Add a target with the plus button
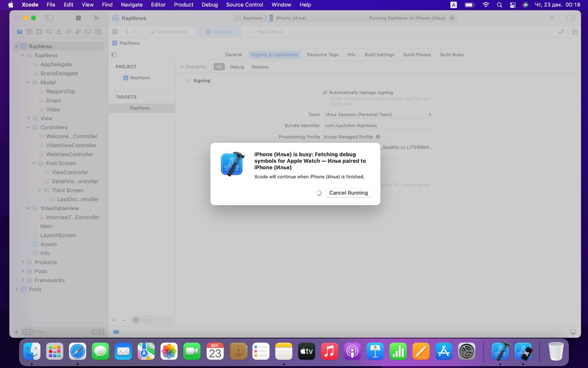588x368 pixels. pyautogui.click(x=114, y=320)
